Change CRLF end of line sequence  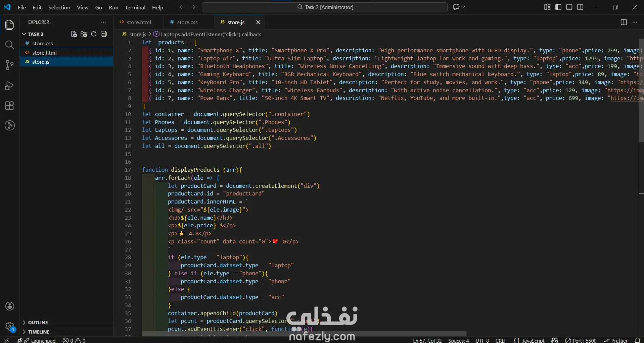(501, 340)
